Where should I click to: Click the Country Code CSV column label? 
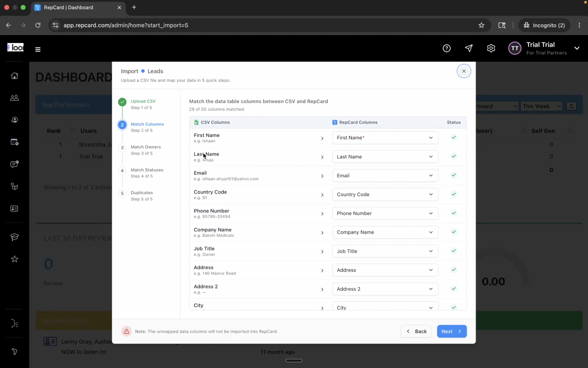click(x=210, y=192)
